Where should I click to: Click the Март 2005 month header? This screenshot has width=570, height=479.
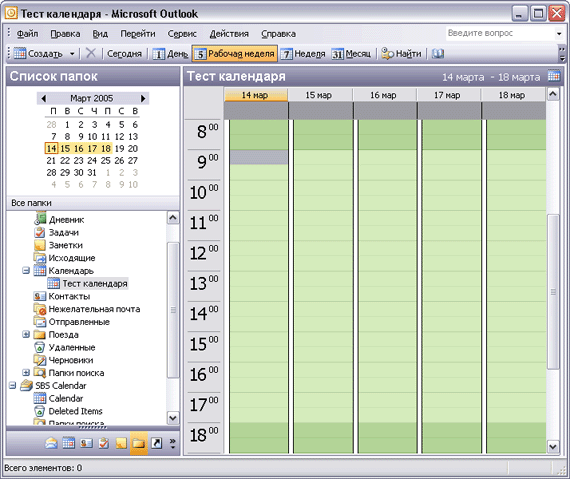[x=92, y=98]
